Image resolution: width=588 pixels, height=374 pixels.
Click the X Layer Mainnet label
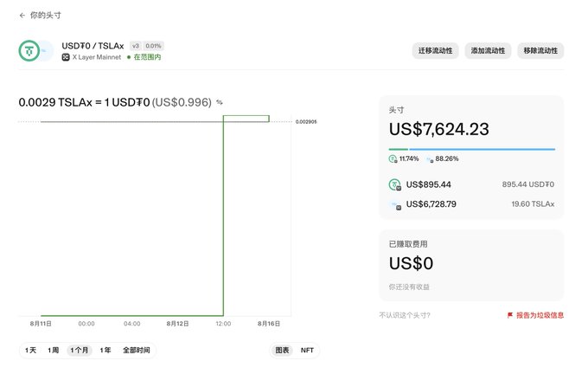(x=97, y=57)
